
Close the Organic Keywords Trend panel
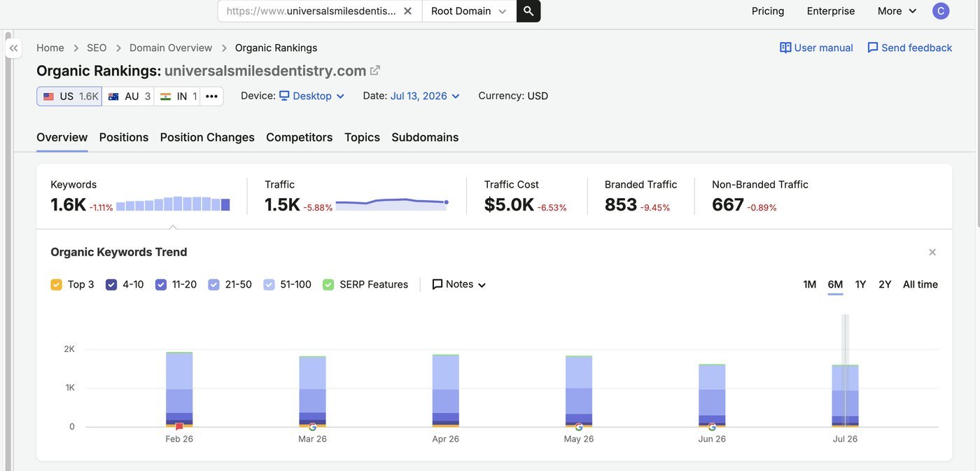click(932, 252)
